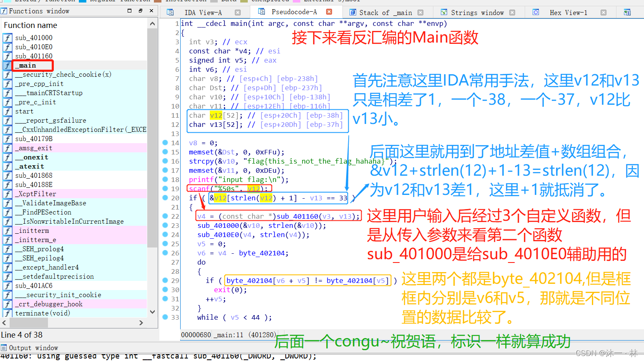
Task: Click the 'Line 4 of 38' status text
Action: [22, 335]
